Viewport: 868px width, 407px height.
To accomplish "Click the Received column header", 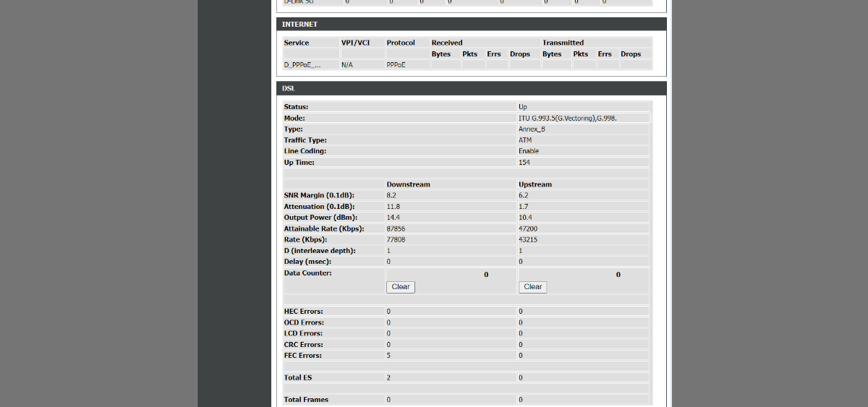I will point(447,43).
